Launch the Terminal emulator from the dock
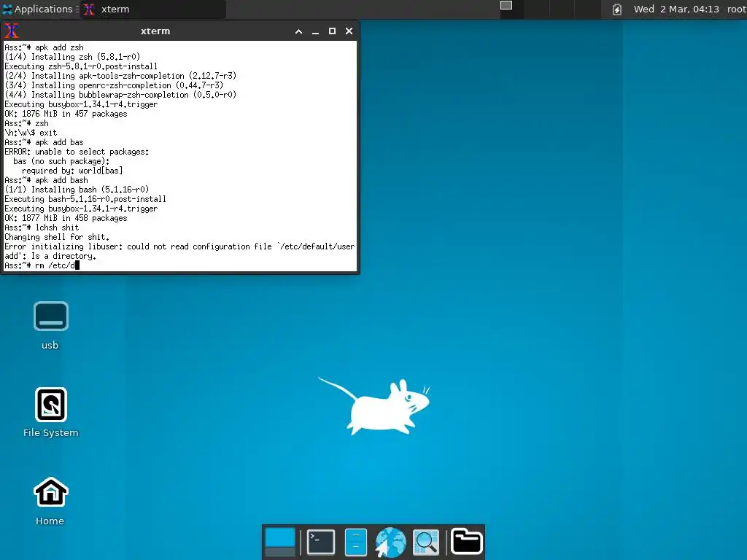Image resolution: width=747 pixels, height=560 pixels. [321, 542]
